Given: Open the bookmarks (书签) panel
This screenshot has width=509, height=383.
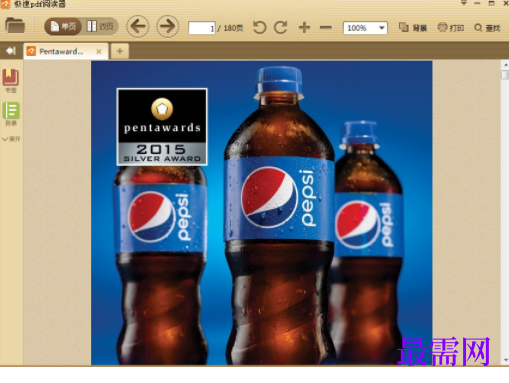Looking at the screenshot, I should click(x=11, y=81).
